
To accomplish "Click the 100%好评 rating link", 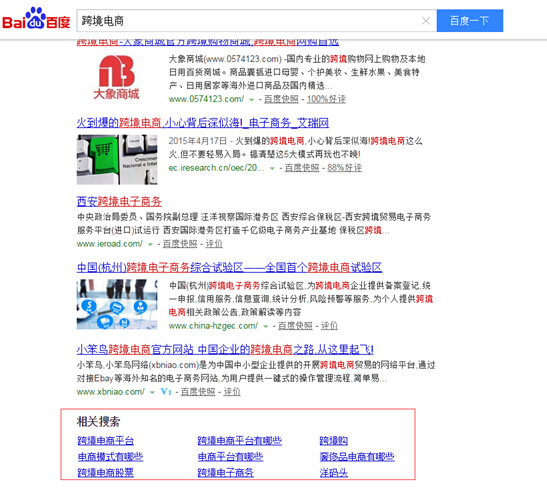I will (x=326, y=99).
